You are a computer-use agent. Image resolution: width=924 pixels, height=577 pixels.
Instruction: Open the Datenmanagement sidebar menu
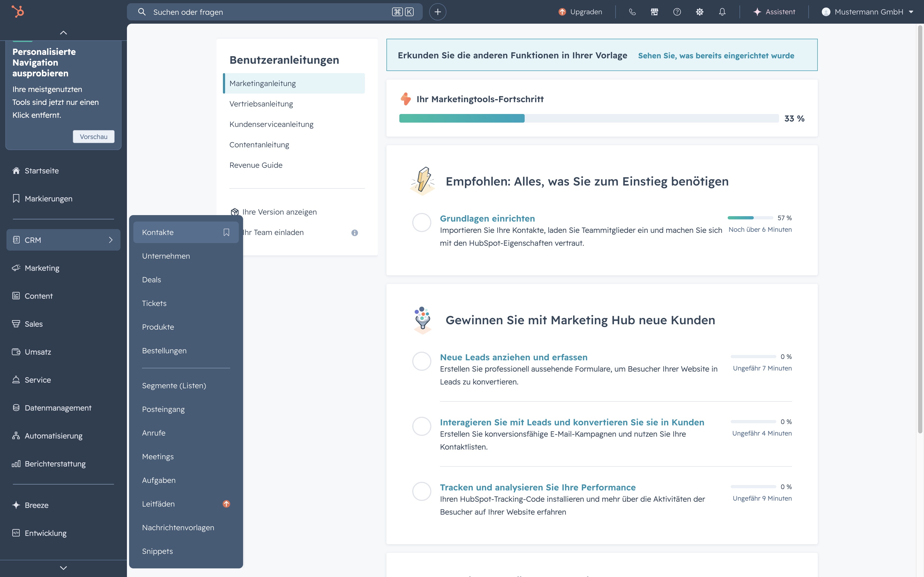click(63, 408)
